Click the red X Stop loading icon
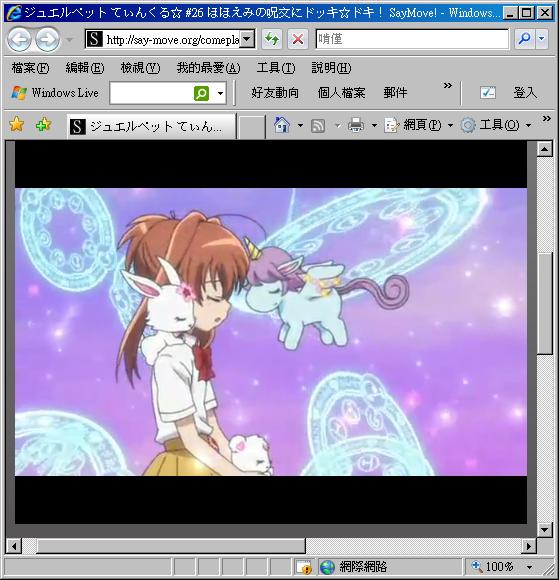 (297, 39)
